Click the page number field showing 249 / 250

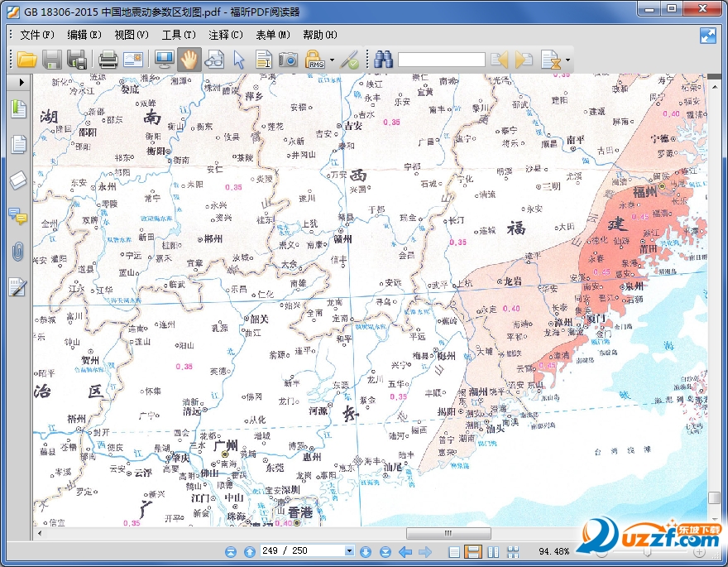pyautogui.click(x=303, y=550)
